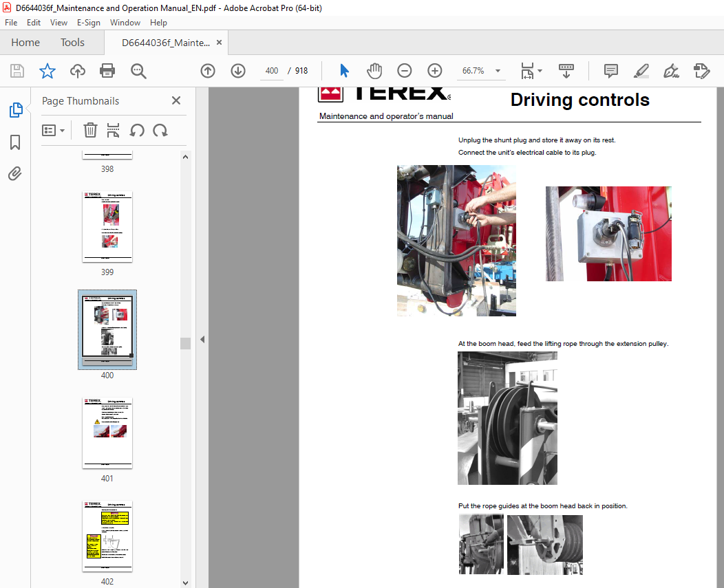This screenshot has height=588, width=724.
Task: Click 'Maintenance and operator's manual' text
Action: click(x=386, y=116)
